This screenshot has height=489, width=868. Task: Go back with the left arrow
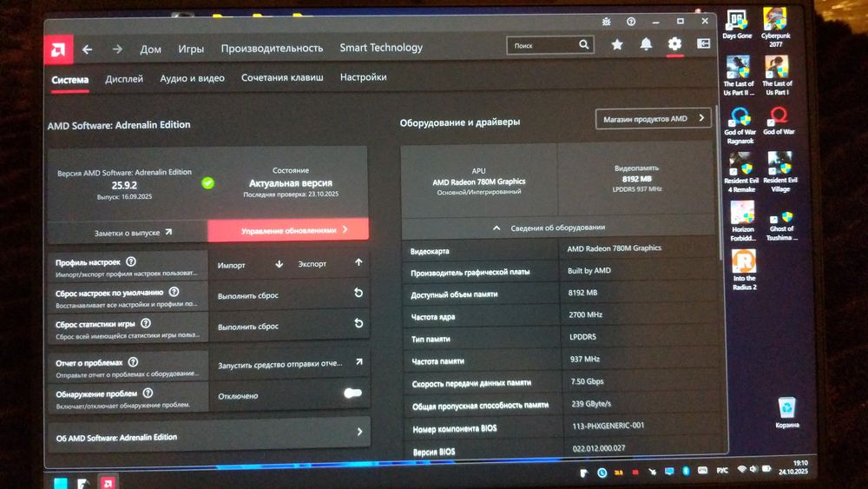point(88,50)
